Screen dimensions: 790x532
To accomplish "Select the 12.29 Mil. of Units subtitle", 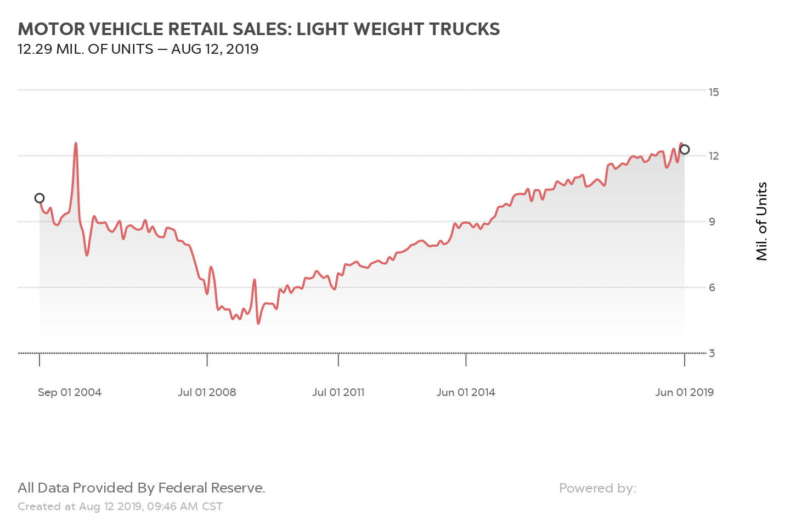I will click(x=138, y=49).
